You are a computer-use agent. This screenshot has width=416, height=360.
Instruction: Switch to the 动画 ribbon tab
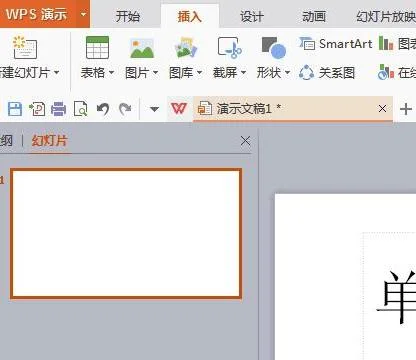click(314, 16)
